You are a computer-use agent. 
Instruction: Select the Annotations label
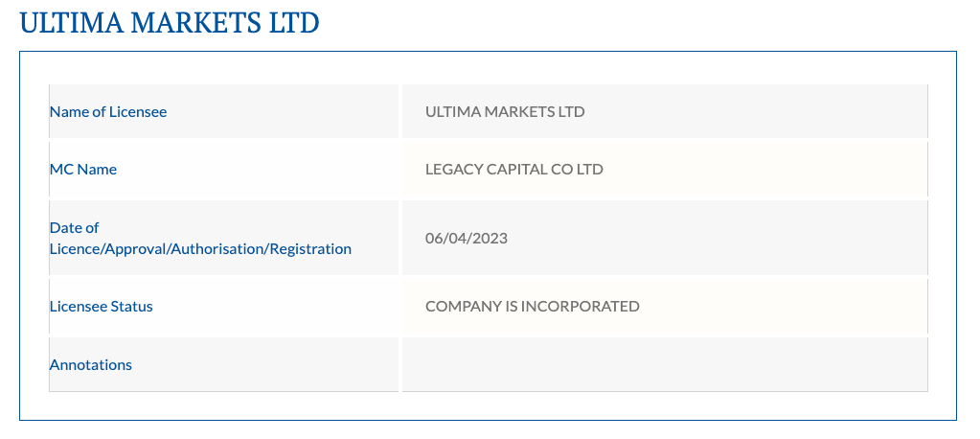click(x=91, y=364)
